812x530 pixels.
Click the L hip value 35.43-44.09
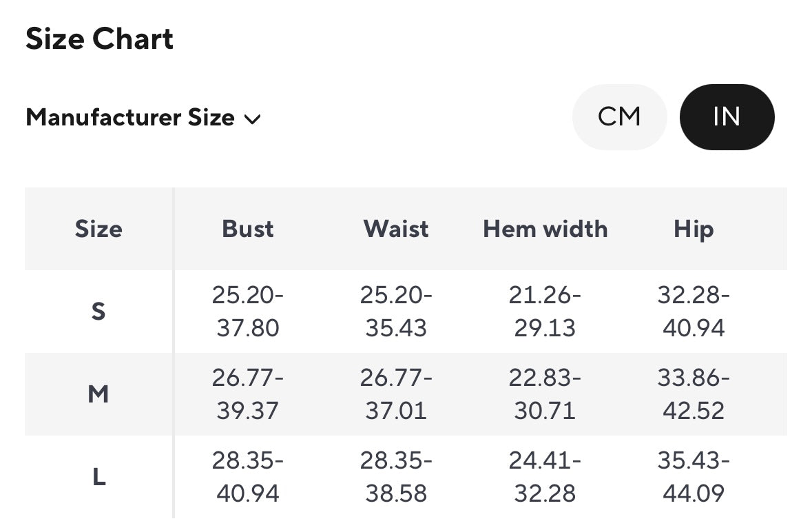pyautogui.click(x=693, y=477)
